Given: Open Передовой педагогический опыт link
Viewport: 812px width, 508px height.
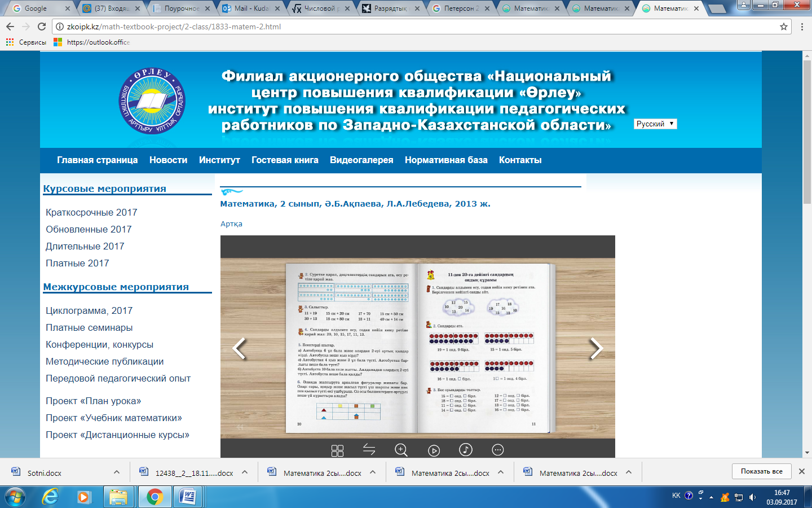Looking at the screenshot, I should pyautogui.click(x=118, y=379).
